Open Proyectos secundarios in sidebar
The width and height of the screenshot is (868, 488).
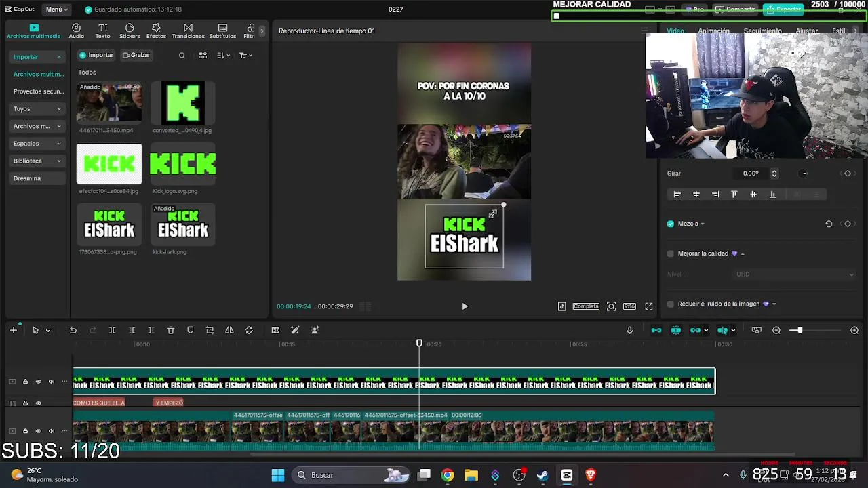tap(38, 91)
